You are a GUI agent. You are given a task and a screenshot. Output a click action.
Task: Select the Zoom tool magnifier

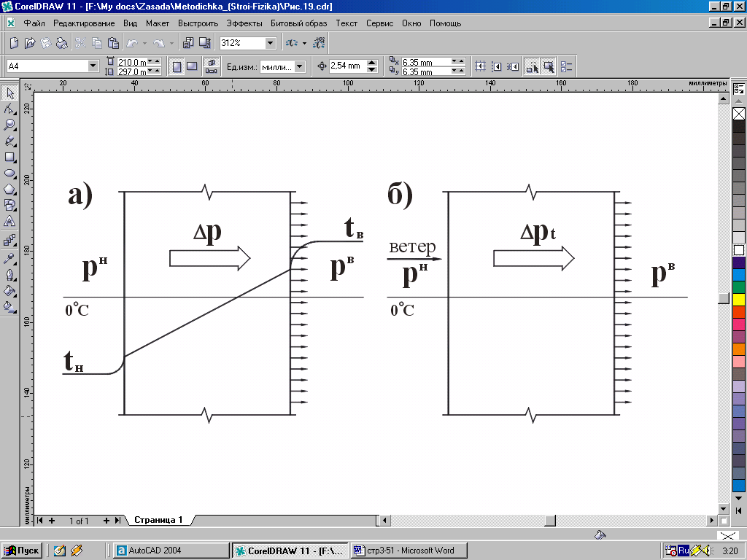9,125
